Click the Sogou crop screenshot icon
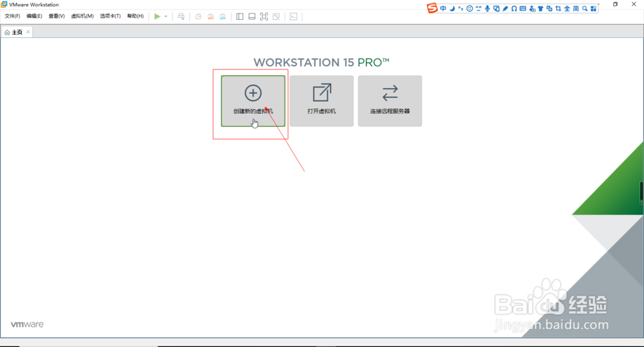The width and height of the screenshot is (644, 347). (558, 8)
